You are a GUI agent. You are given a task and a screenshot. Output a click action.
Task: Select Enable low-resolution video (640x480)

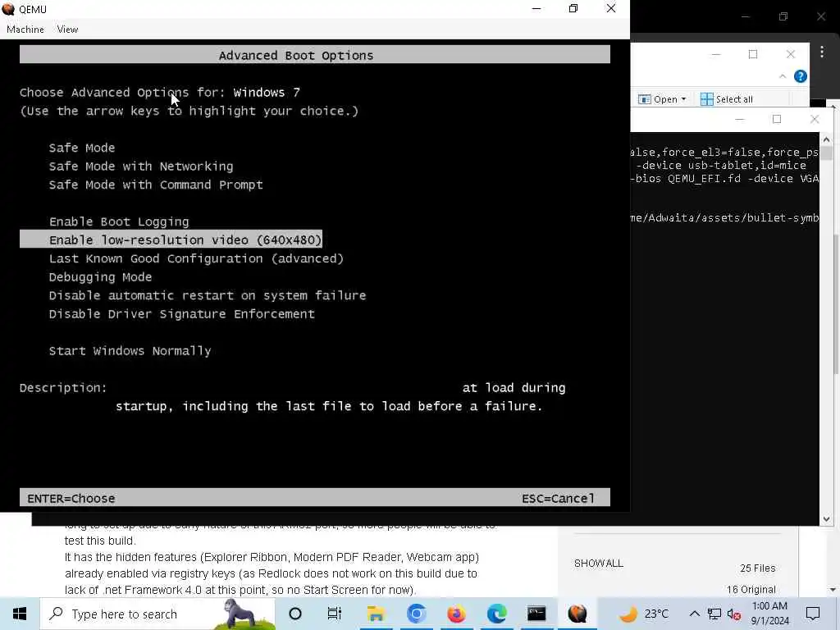coord(171,240)
